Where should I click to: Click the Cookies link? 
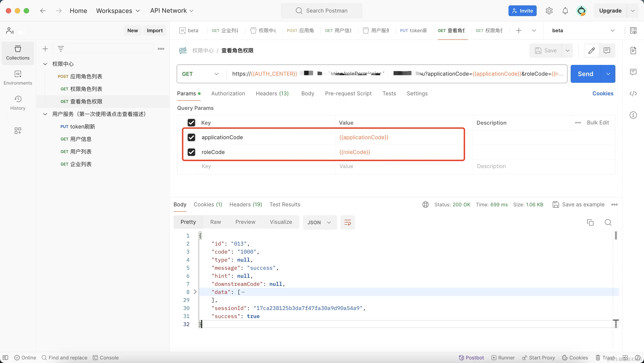tap(602, 94)
